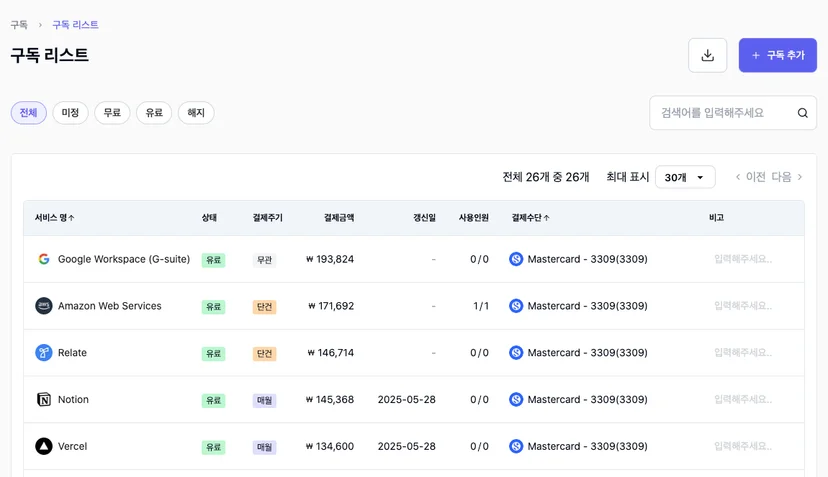This screenshot has height=477, width=828.
Task: Click 매월 billing cycle badge for Vercel
Action: 265,447
